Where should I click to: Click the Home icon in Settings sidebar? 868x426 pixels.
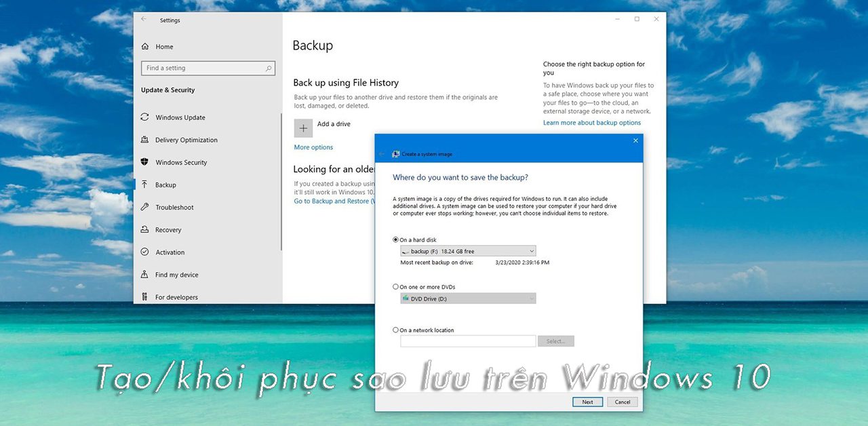click(x=144, y=47)
